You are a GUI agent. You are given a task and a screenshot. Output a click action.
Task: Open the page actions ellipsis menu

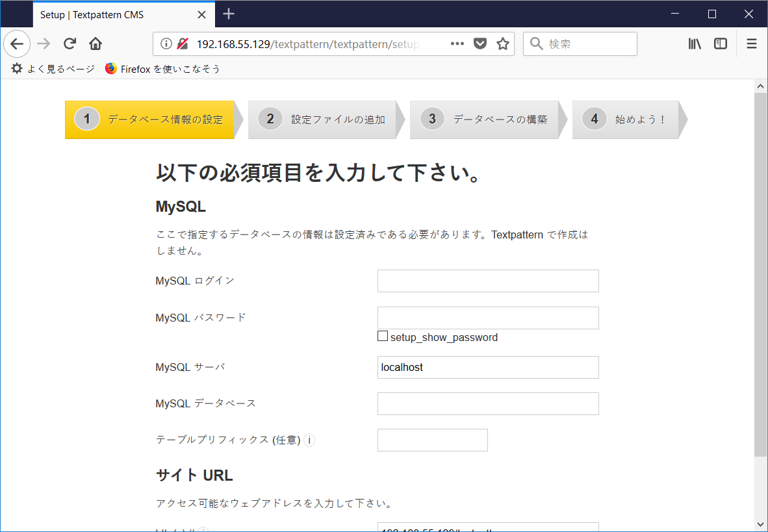[x=457, y=44]
